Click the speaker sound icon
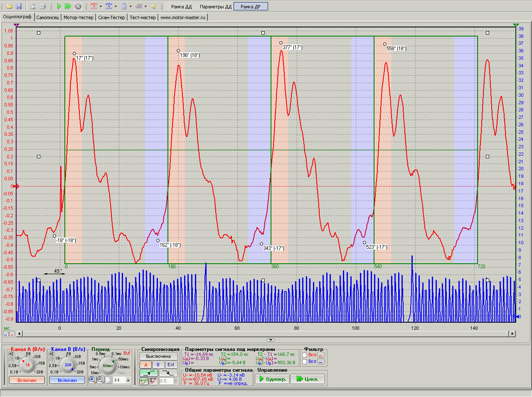 tap(153, 6)
